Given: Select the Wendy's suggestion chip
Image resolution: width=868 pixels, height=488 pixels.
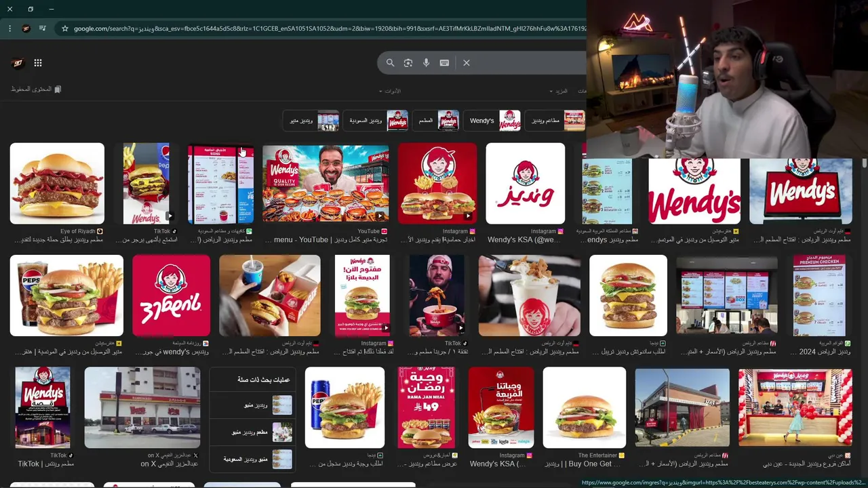Looking at the screenshot, I should coord(492,121).
